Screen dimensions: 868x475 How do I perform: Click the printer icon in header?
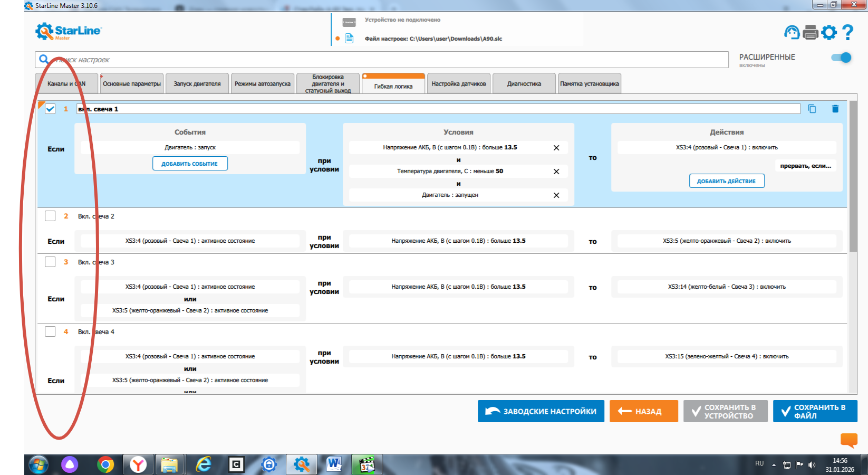tap(810, 33)
